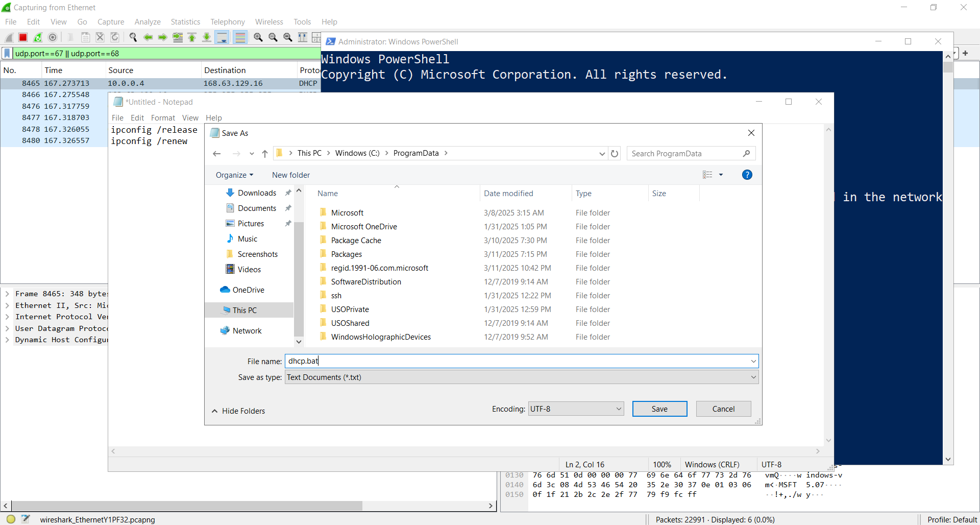Cancel the Save As dialog
Image resolution: width=980 pixels, height=525 pixels.
[x=723, y=409]
